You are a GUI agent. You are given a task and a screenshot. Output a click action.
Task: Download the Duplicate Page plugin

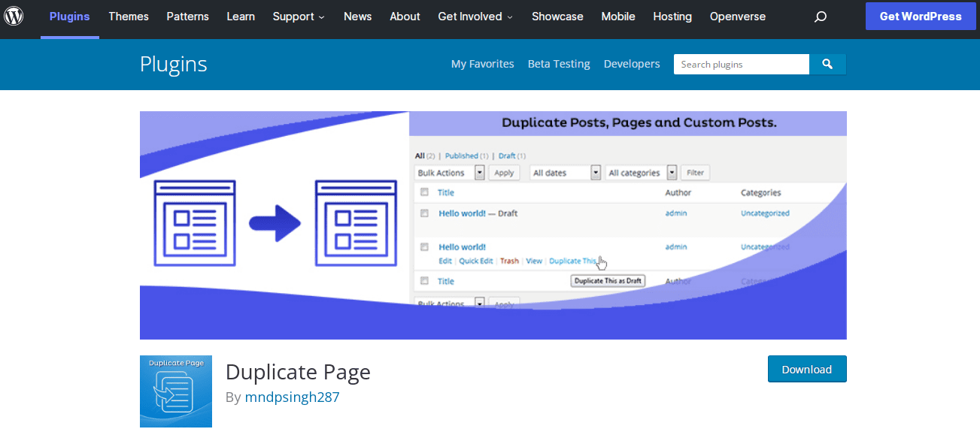[806, 369]
